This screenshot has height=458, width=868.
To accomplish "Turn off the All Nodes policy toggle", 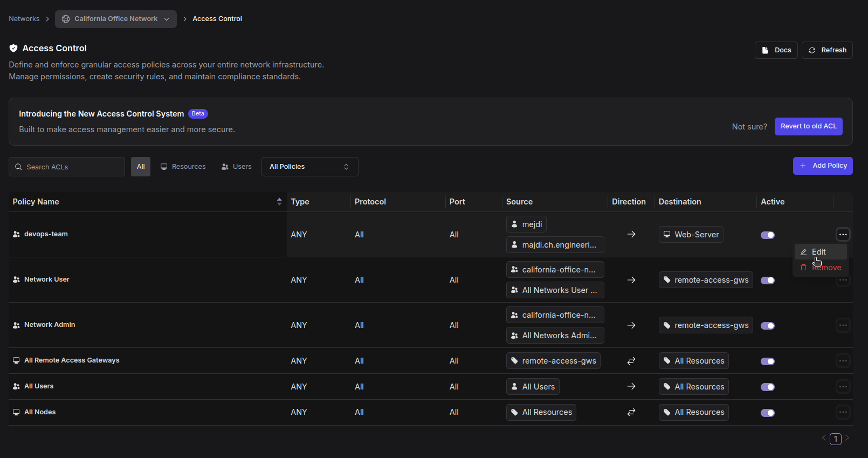I will (x=767, y=413).
